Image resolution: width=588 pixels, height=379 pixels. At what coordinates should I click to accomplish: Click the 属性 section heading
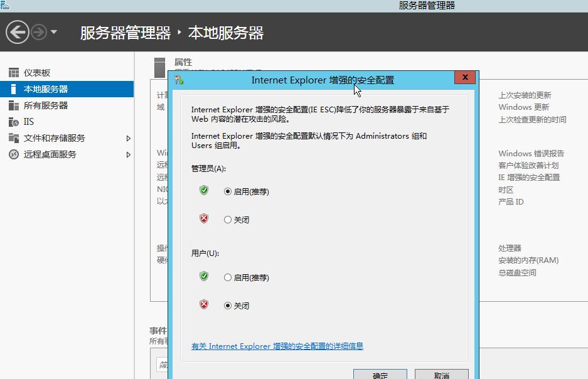point(183,62)
